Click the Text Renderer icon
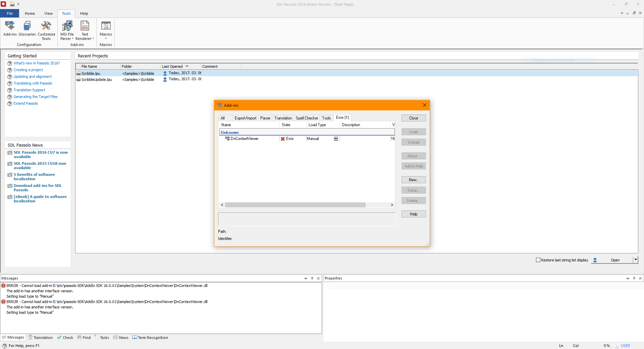This screenshot has height=349, width=644. pos(85,26)
